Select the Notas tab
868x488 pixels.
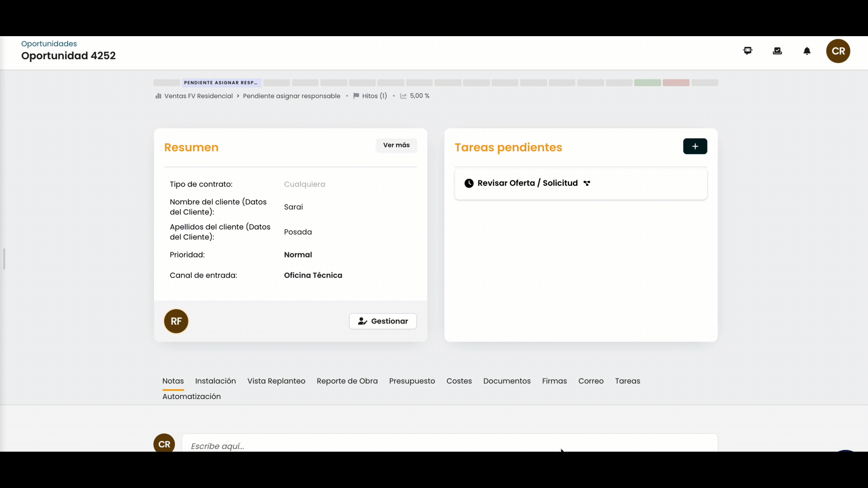pos(173,381)
